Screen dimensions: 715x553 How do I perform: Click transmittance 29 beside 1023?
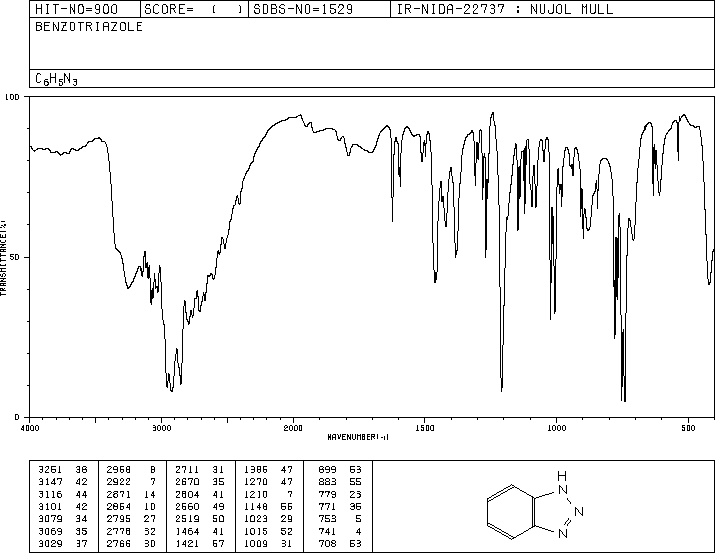click(x=287, y=519)
